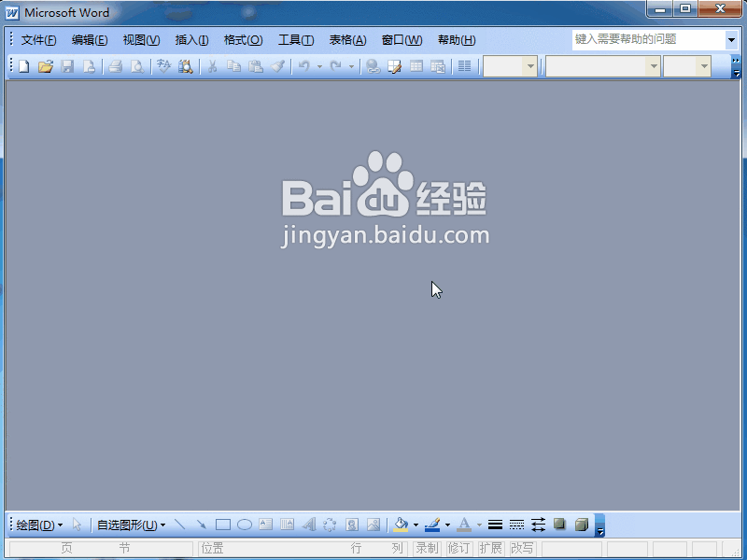Open the 表格(A) menu
This screenshot has width=747, height=560.
[x=347, y=40]
